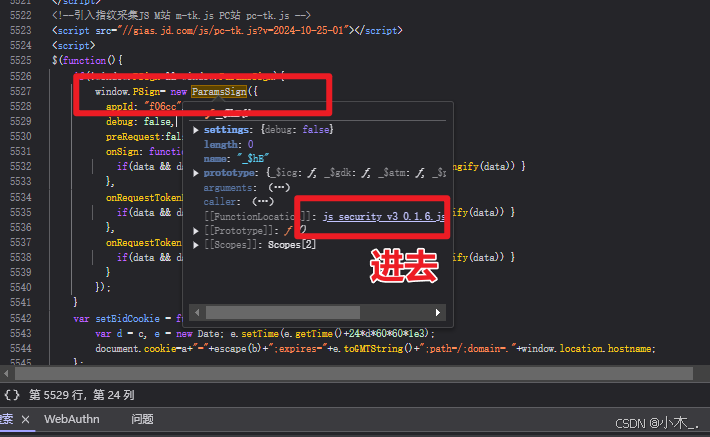Set breakpoint on line number 5527
The height and width of the screenshot is (437, 710).
pyautogui.click(x=21, y=91)
